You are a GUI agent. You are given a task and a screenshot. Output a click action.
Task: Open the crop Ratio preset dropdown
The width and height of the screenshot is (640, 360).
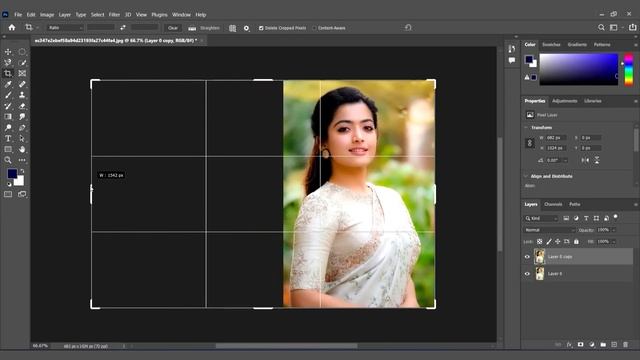[x=65, y=28]
